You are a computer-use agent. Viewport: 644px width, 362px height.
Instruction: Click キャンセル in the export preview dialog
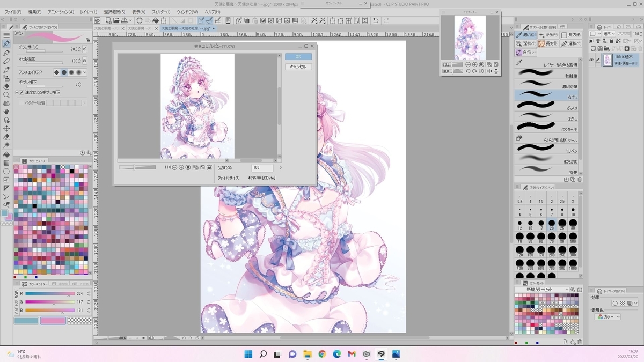pos(298,67)
